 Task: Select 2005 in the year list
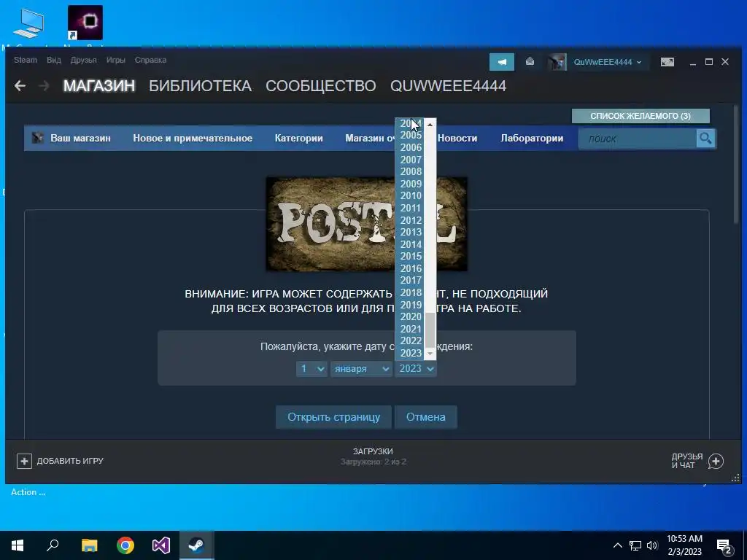point(410,135)
